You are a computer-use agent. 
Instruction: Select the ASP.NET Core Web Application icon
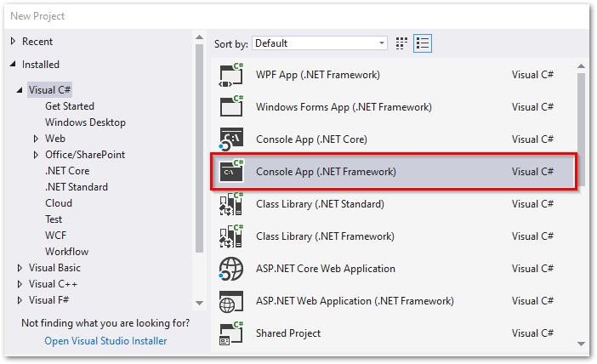[231, 269]
